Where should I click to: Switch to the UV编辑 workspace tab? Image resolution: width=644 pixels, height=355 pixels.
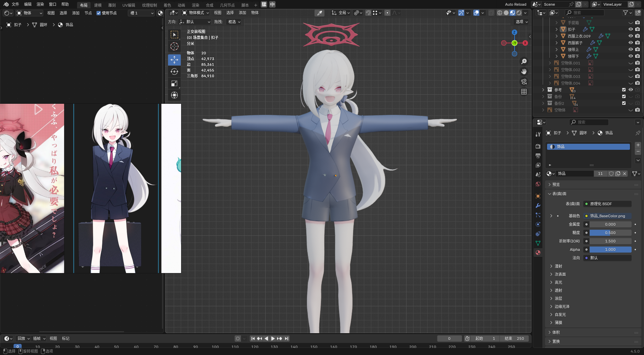(x=128, y=5)
